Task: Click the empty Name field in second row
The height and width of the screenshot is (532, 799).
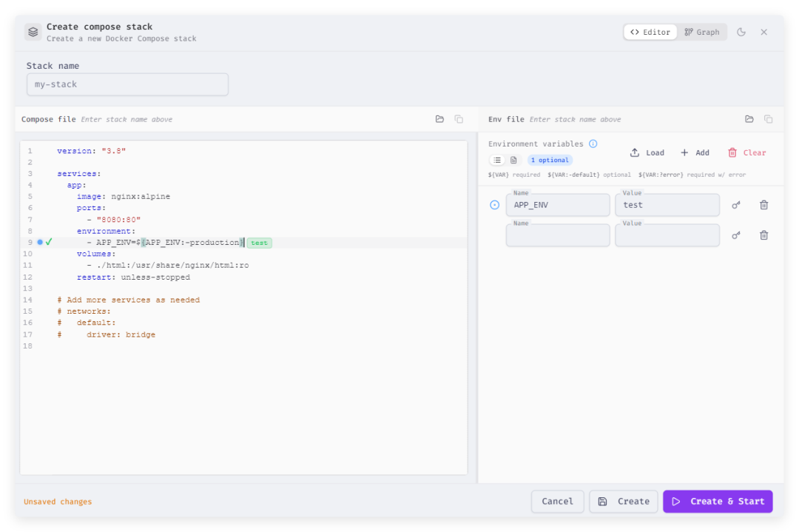Action: pyautogui.click(x=558, y=235)
